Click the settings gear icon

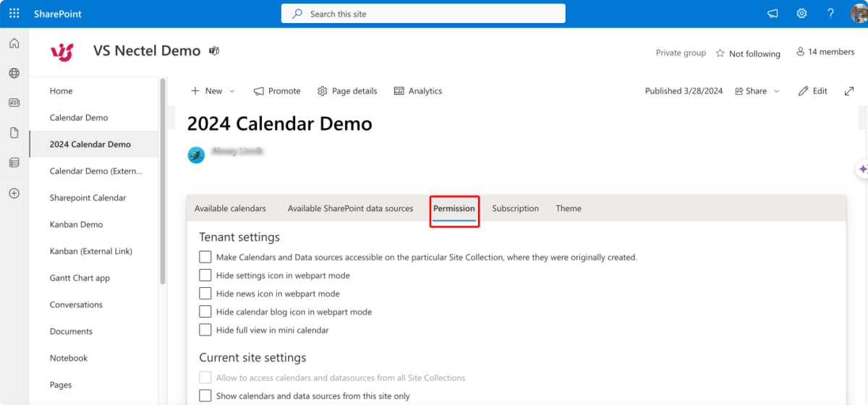click(x=801, y=14)
